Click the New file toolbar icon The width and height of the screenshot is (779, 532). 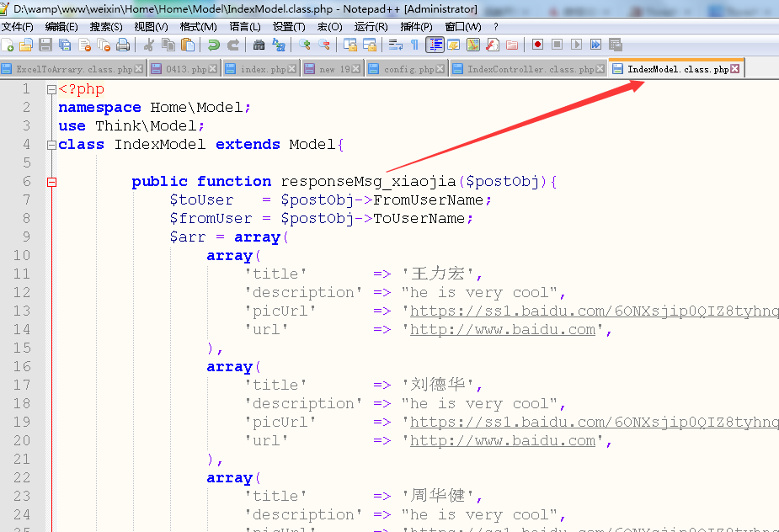pyautogui.click(x=8, y=45)
